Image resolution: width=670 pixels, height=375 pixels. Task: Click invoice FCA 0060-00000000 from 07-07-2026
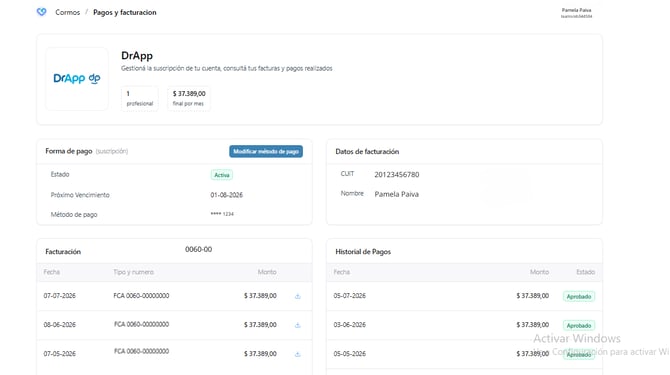click(x=141, y=296)
